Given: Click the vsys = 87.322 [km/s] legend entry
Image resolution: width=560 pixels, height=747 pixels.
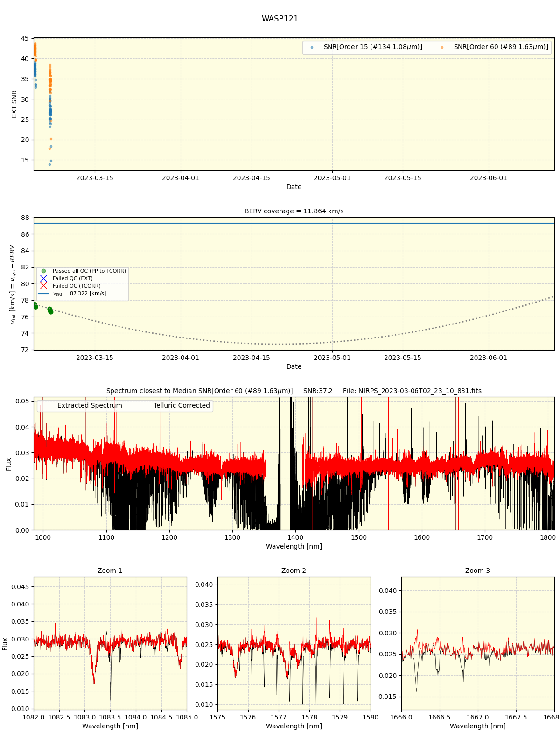Looking at the screenshot, I should tap(72, 293).
